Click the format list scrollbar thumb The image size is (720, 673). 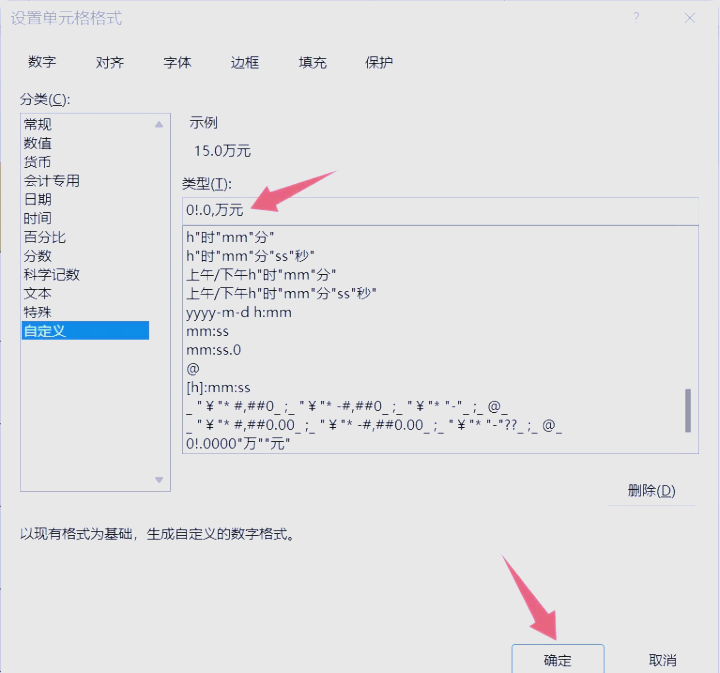pyautogui.click(x=688, y=411)
